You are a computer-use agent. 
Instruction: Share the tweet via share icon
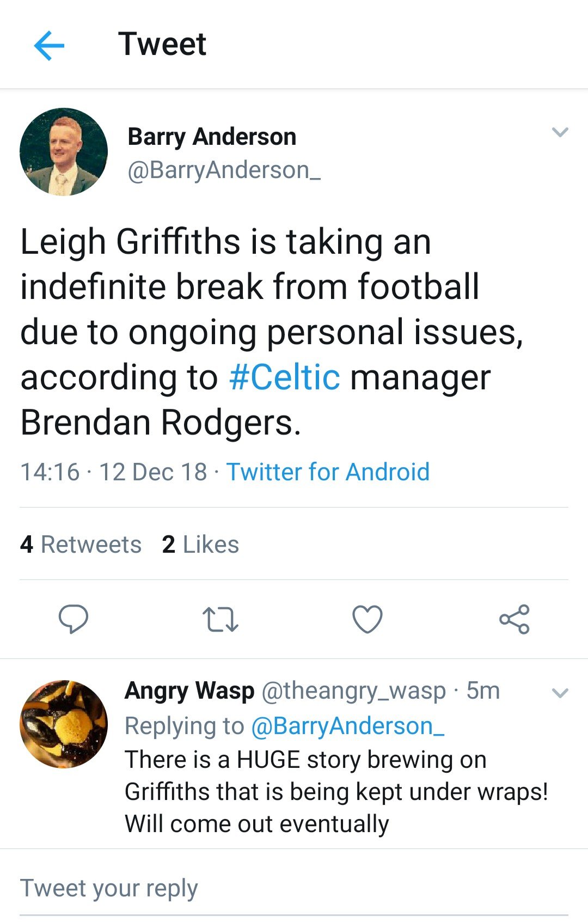click(514, 619)
